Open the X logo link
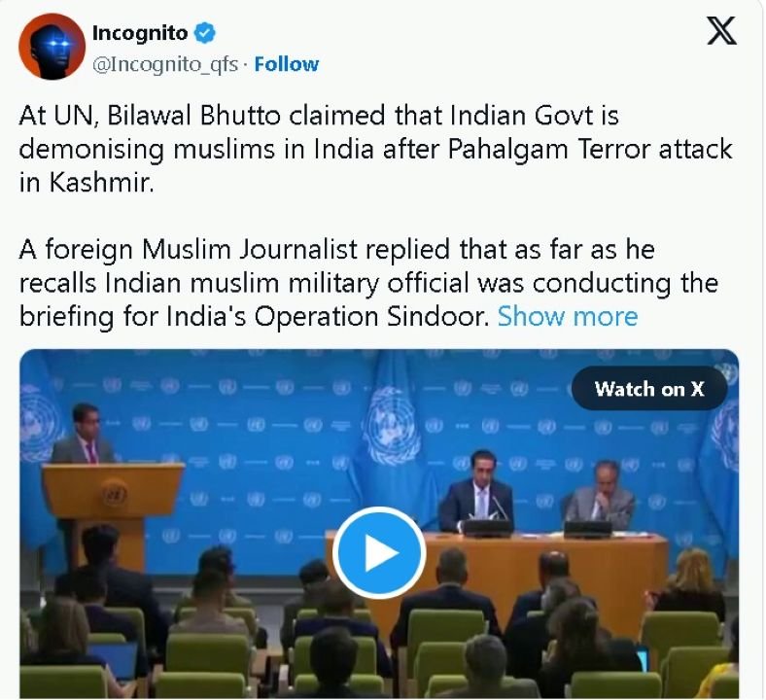Viewport: 766px width, 700px height. [x=721, y=31]
